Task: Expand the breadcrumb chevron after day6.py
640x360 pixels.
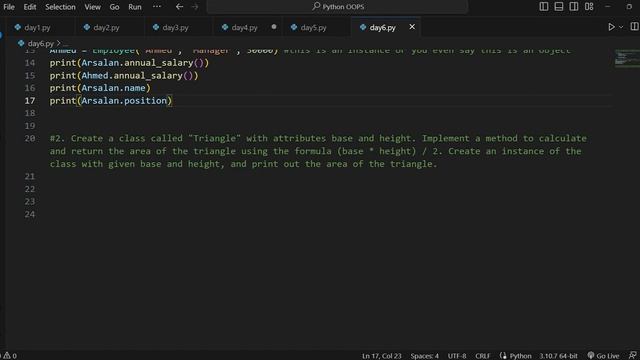Action: click(58, 43)
